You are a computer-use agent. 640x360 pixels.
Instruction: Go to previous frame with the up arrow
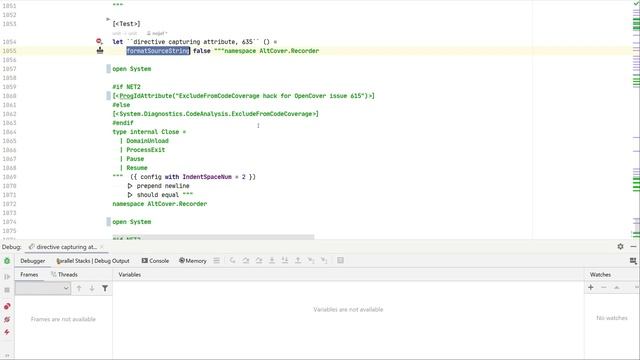(79, 289)
